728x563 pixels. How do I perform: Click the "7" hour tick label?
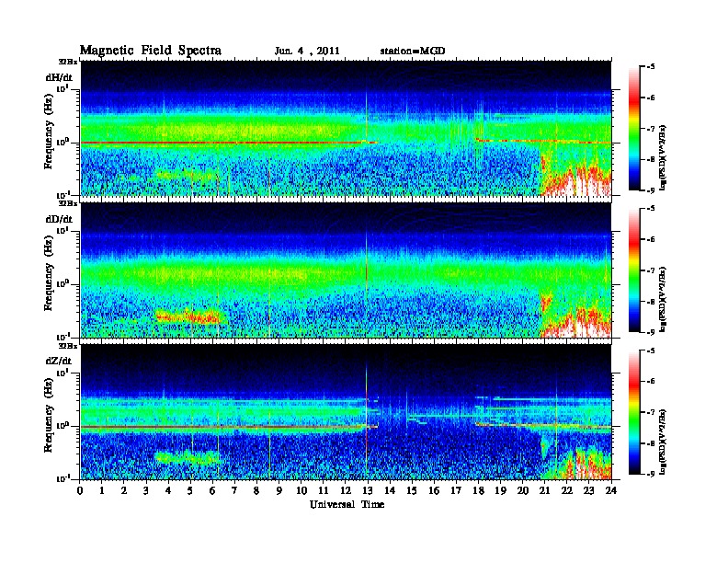pyautogui.click(x=235, y=491)
